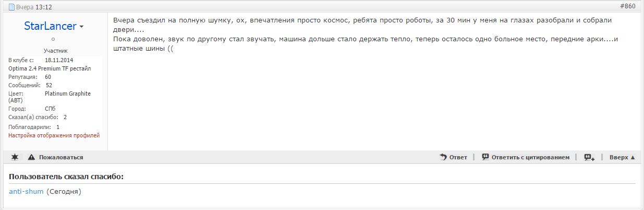
Task: Open anti-shum user profile link
Action: coord(26,192)
